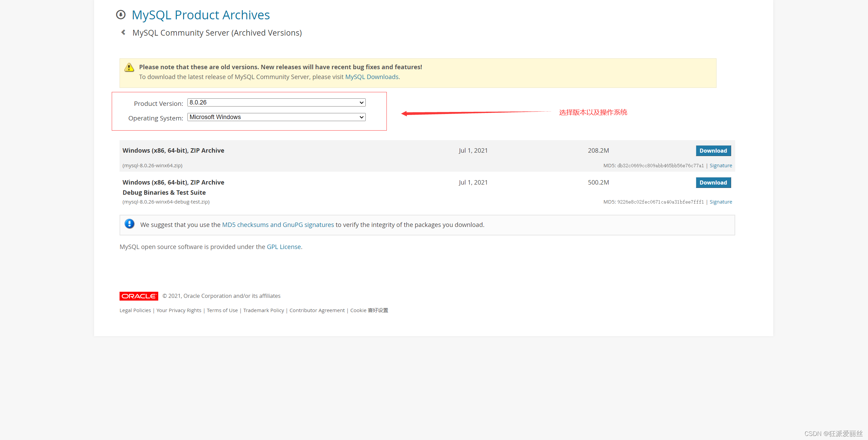The height and width of the screenshot is (440, 868).
Task: Open MD5 checksums and GnuPG signatures link
Action: (x=278, y=225)
